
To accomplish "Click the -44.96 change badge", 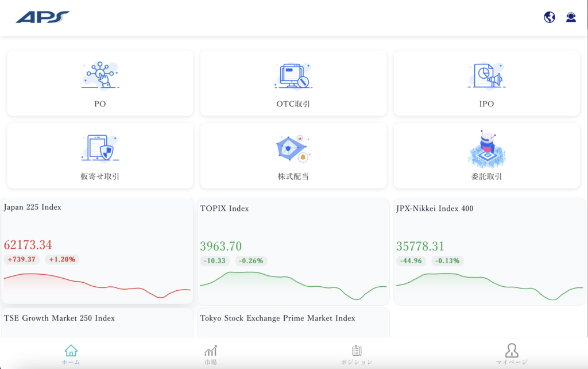I will pyautogui.click(x=411, y=261).
